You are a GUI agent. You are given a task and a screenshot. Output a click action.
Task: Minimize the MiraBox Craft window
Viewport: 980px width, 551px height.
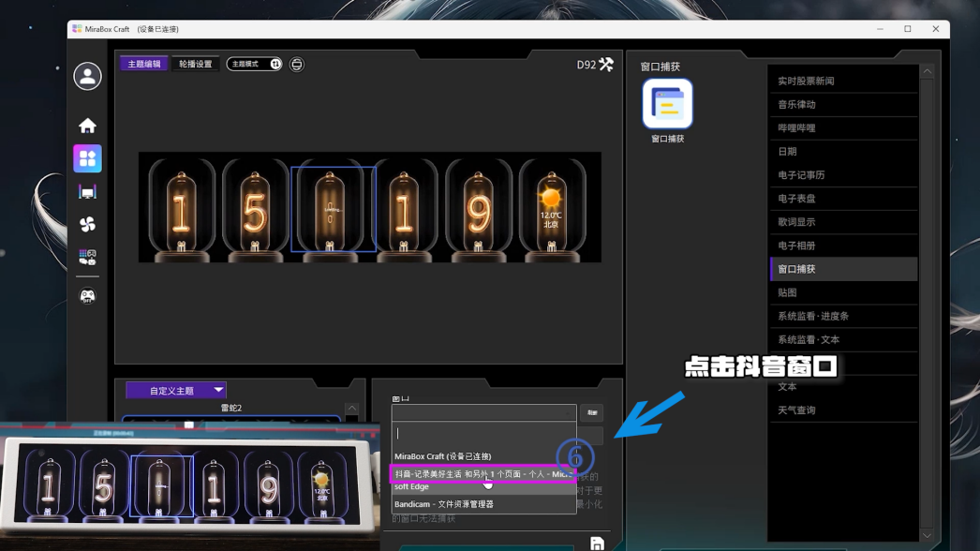880,29
